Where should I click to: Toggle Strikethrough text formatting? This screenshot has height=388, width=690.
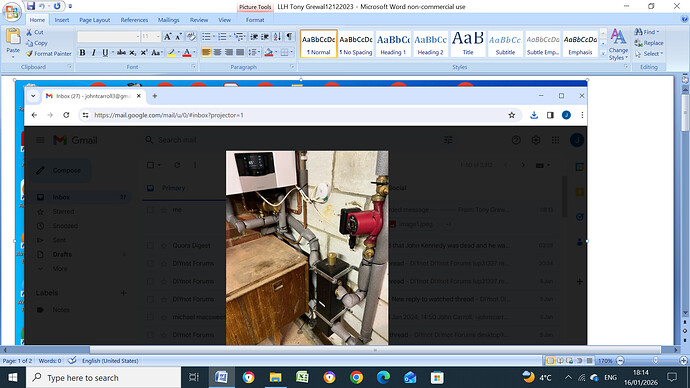click(x=121, y=53)
